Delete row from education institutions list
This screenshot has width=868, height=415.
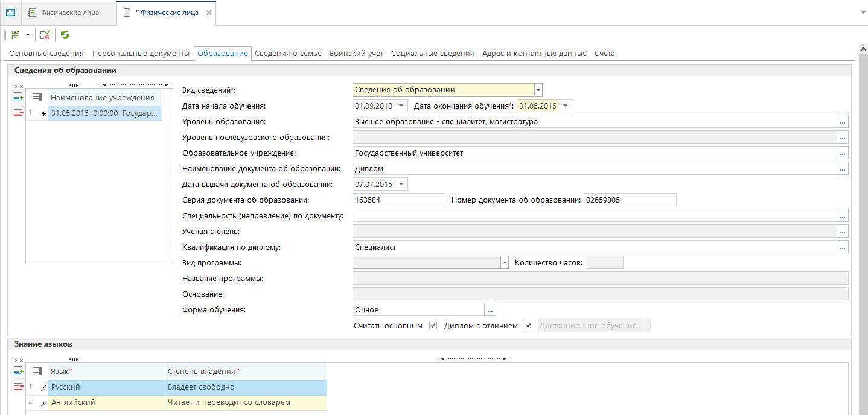pos(18,111)
